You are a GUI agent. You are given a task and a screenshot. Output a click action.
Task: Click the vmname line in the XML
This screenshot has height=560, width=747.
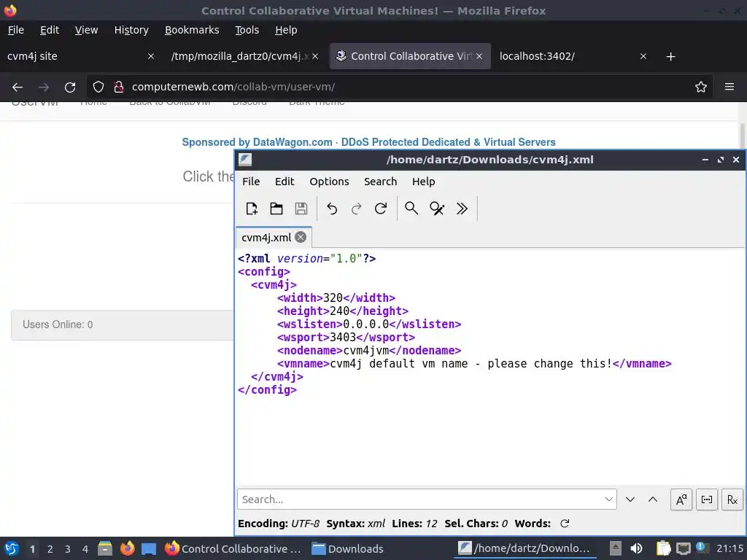(474, 364)
